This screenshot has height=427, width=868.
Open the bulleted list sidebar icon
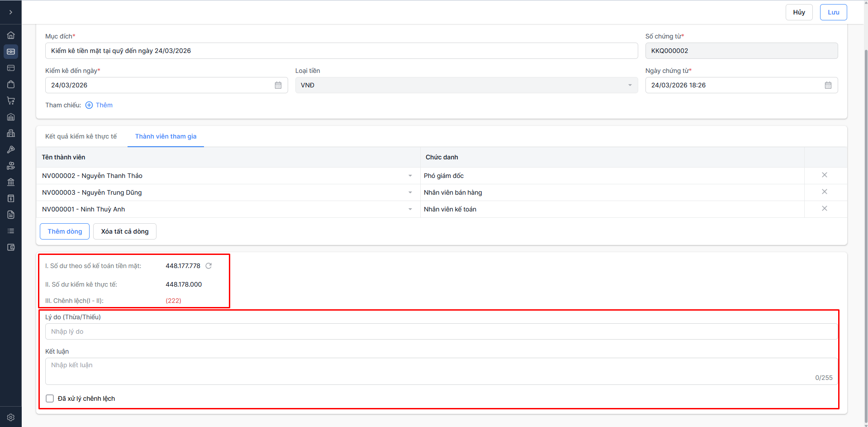point(11,231)
